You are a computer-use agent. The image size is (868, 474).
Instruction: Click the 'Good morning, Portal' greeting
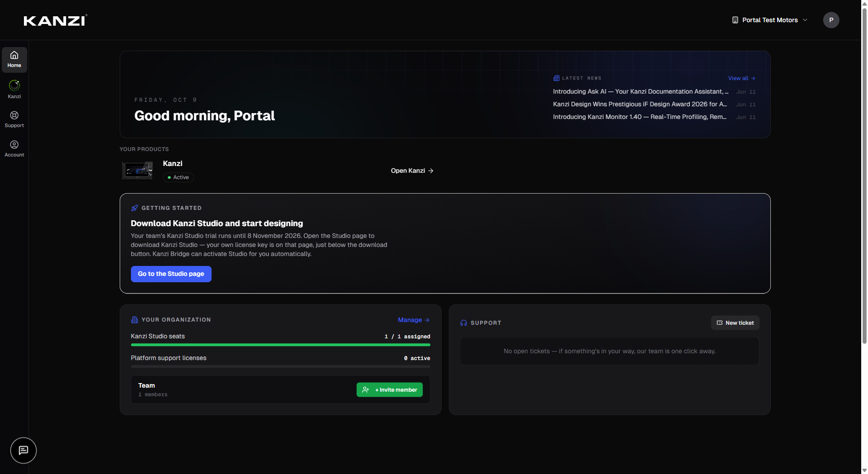204,116
